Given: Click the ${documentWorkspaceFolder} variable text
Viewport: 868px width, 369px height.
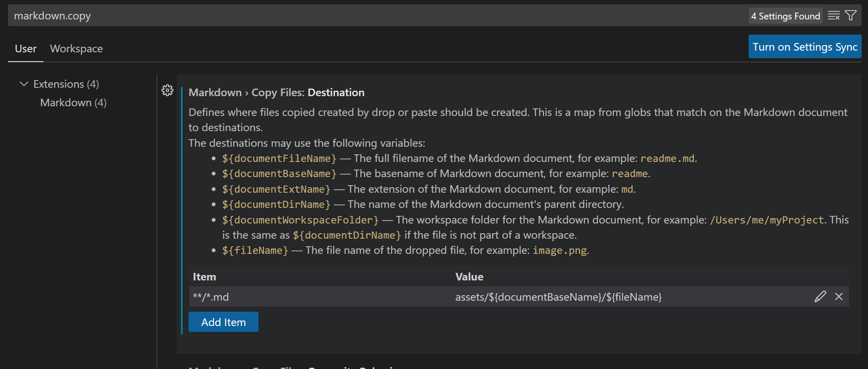Looking at the screenshot, I should coord(300,220).
